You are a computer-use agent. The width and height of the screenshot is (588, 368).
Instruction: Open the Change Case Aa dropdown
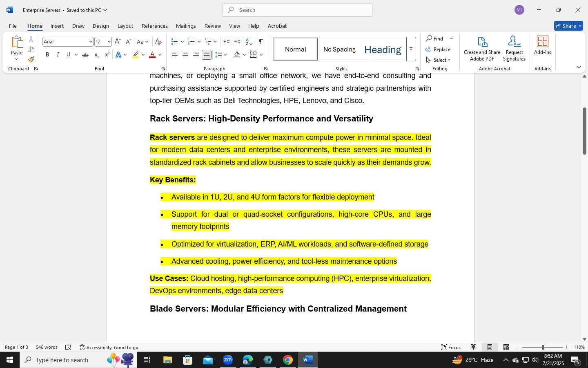point(143,42)
